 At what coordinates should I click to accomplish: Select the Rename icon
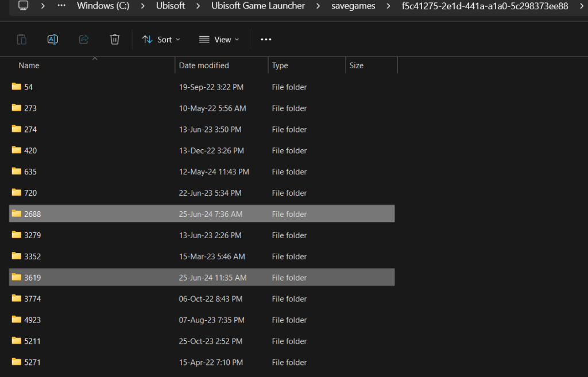coord(52,39)
